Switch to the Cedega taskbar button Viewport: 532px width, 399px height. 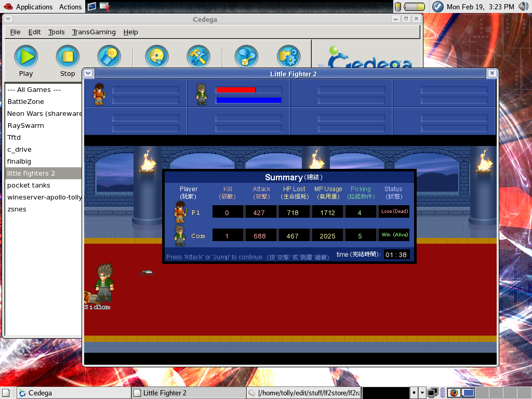pyautogui.click(x=73, y=393)
